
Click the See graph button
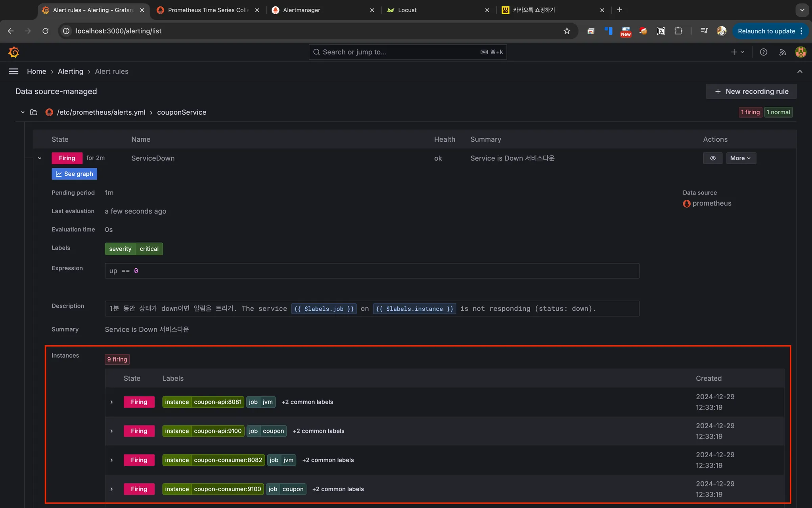[74, 174]
